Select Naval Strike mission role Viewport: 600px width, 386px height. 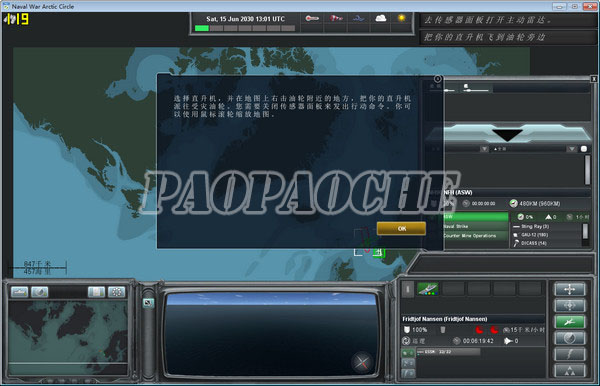point(476,226)
